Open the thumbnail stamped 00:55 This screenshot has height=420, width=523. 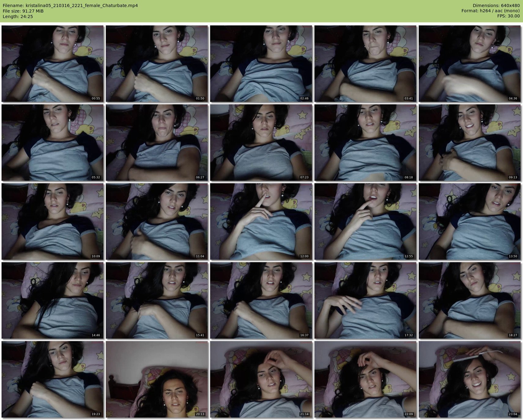tap(52, 64)
